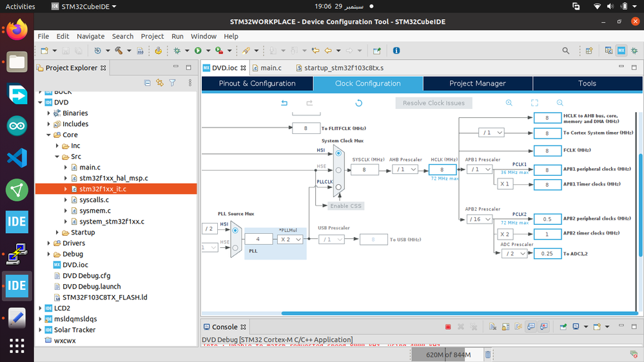Reset clock configuration with circular arrow
644x362 pixels.
(358, 103)
